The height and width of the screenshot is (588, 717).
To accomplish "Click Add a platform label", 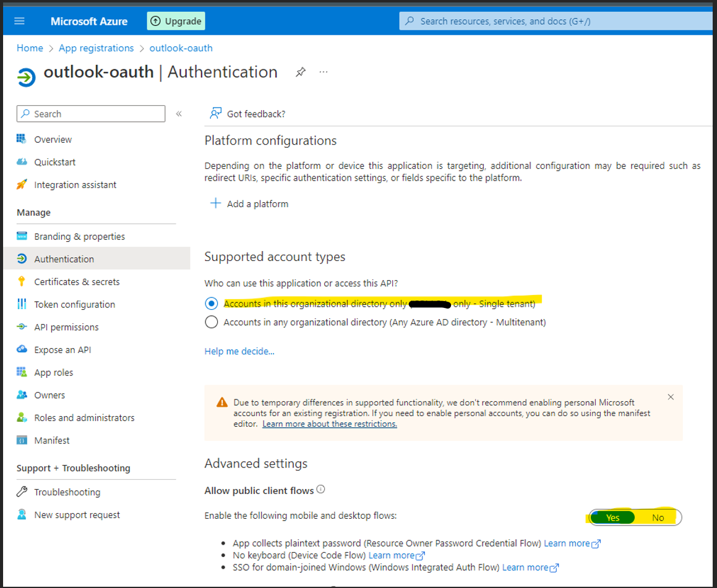I will 257,204.
